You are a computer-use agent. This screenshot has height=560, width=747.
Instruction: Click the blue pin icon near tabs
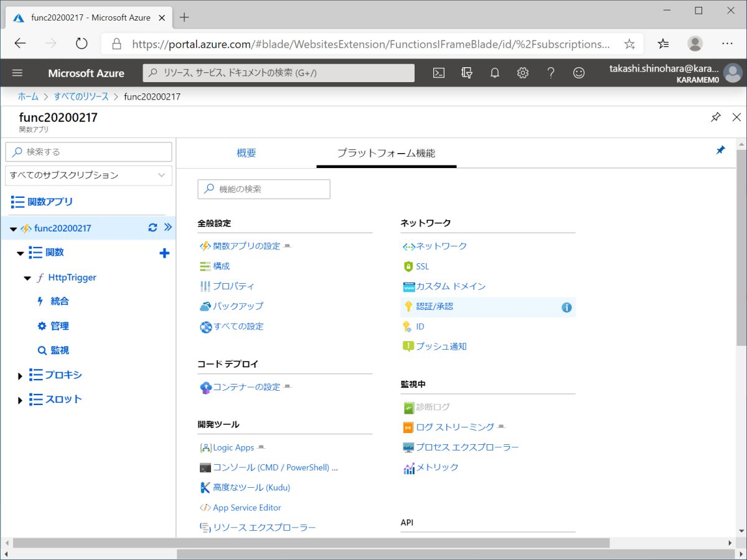tap(720, 151)
